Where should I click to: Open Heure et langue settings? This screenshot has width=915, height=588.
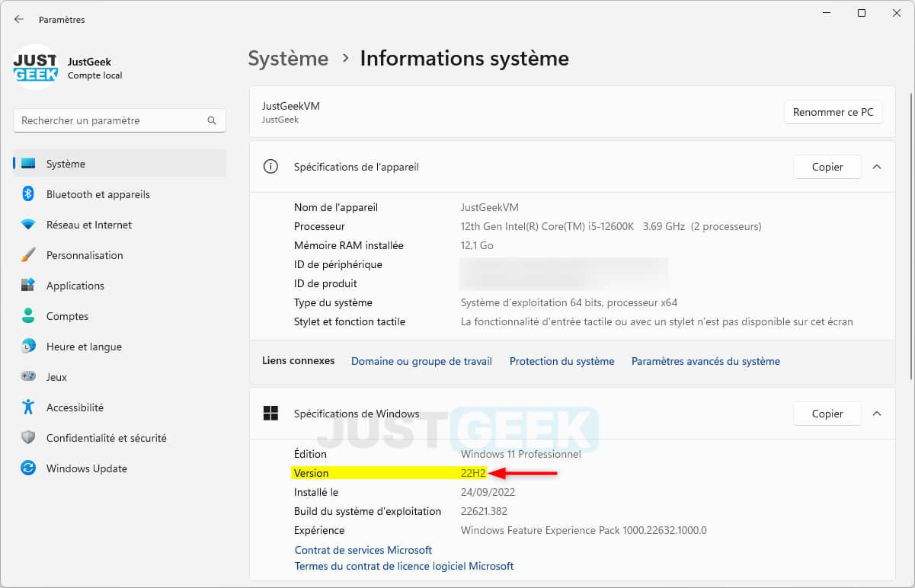[120, 347]
